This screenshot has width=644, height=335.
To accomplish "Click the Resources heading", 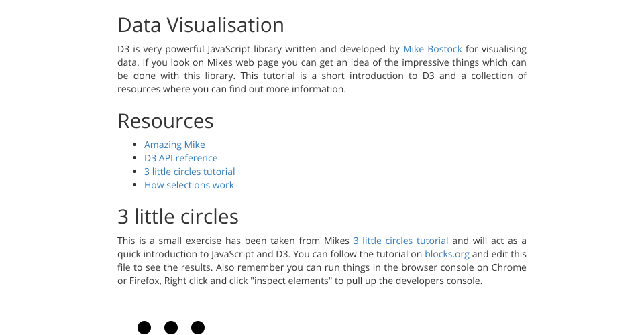I will (165, 121).
